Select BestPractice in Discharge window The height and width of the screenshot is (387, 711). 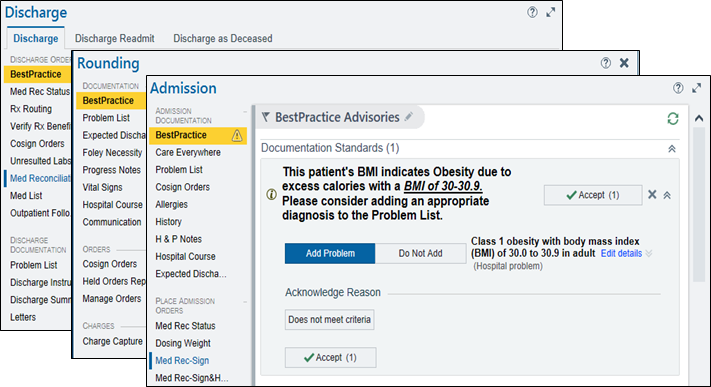37,74
